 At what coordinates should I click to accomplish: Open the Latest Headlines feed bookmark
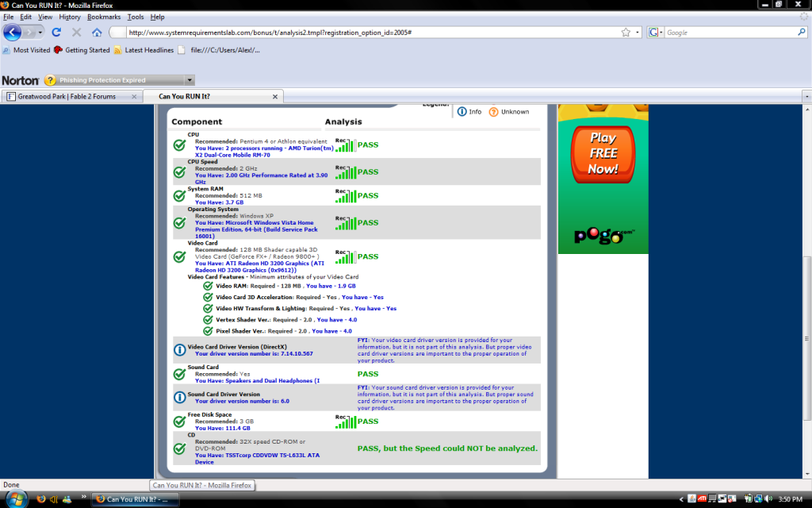click(144, 50)
